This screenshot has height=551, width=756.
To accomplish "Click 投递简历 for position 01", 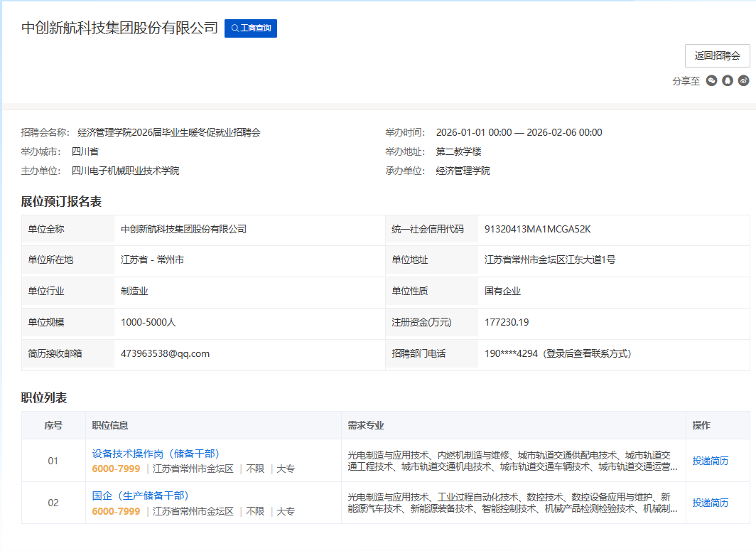I will pos(711,461).
